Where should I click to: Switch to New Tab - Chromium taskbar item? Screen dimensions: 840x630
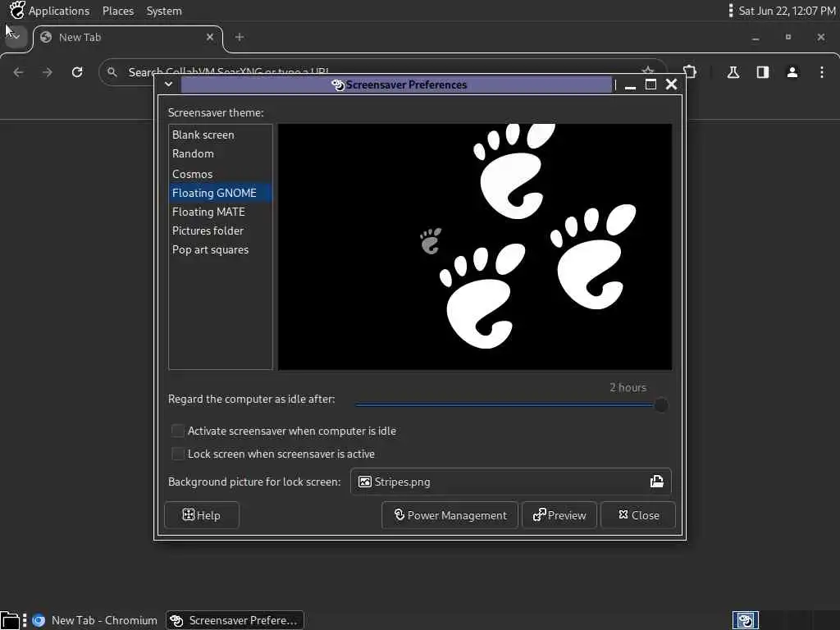(95, 620)
